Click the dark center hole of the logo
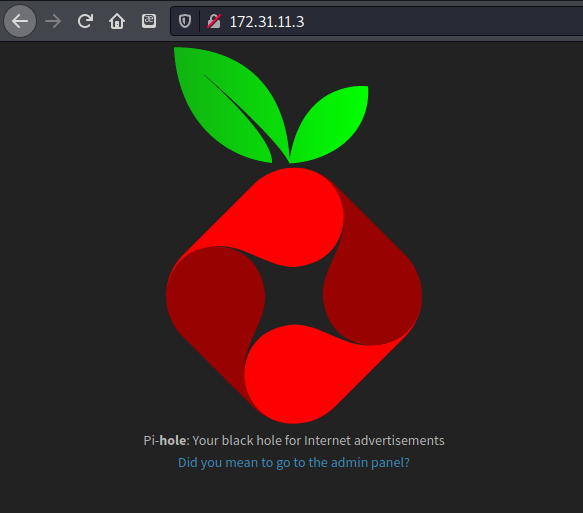 (x=294, y=296)
